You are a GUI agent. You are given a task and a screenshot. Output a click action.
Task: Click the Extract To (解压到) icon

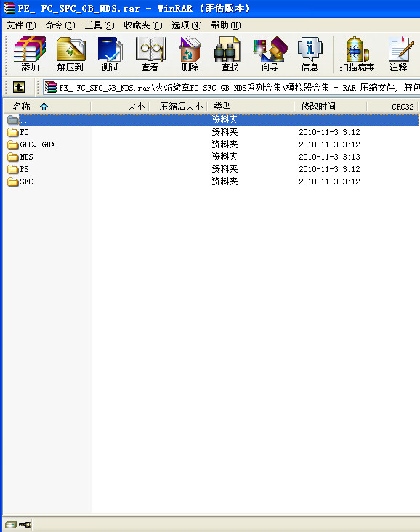(70, 54)
